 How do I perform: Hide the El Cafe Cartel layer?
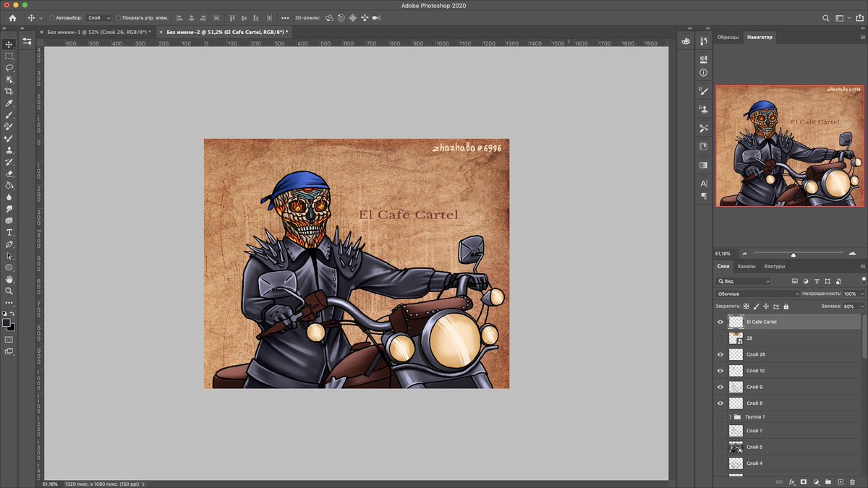coord(720,321)
